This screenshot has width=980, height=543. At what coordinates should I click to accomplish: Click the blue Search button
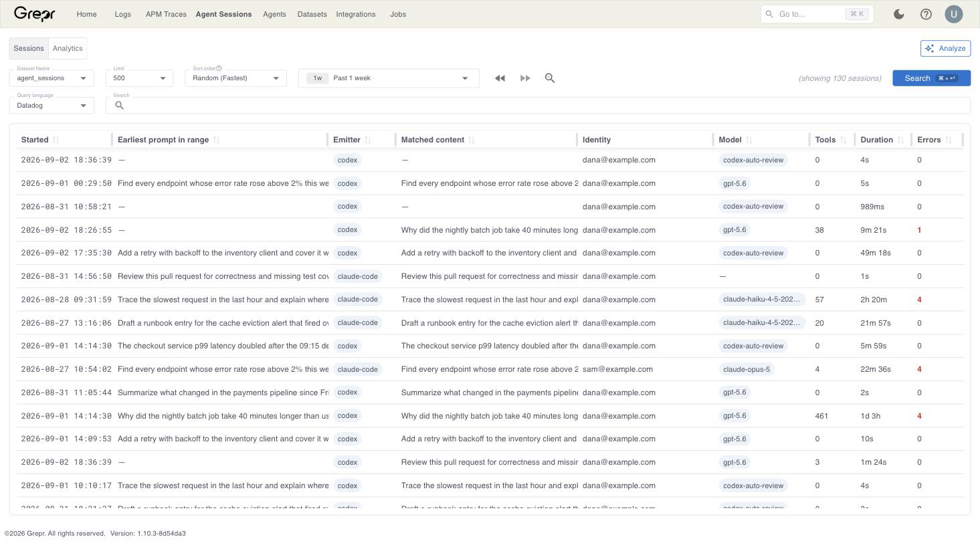click(x=931, y=78)
